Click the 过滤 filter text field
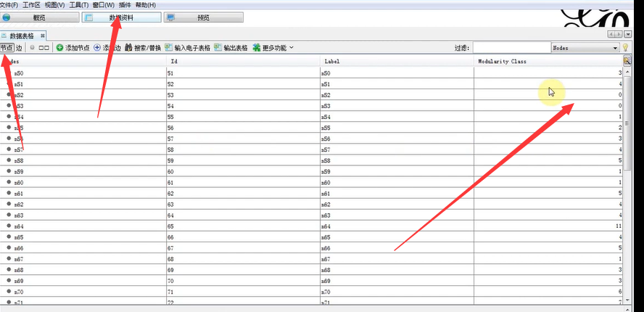 (x=511, y=48)
